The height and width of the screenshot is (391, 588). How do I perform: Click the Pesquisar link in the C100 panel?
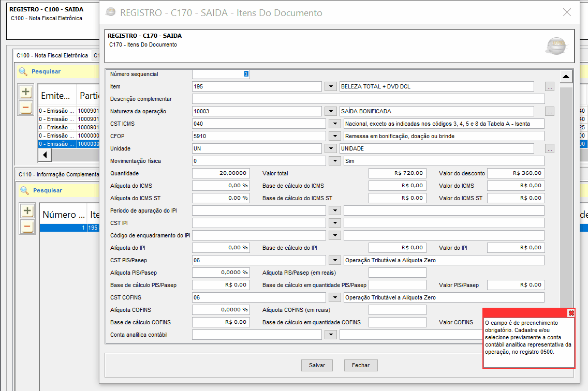click(46, 71)
